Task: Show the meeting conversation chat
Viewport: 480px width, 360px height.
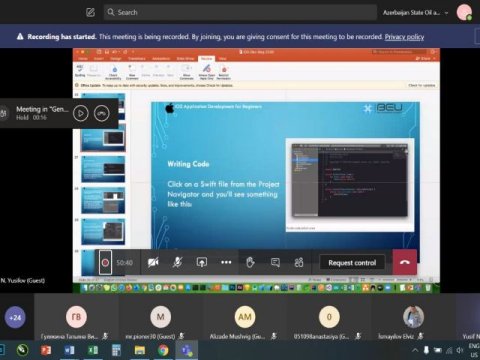Action: (x=275, y=262)
